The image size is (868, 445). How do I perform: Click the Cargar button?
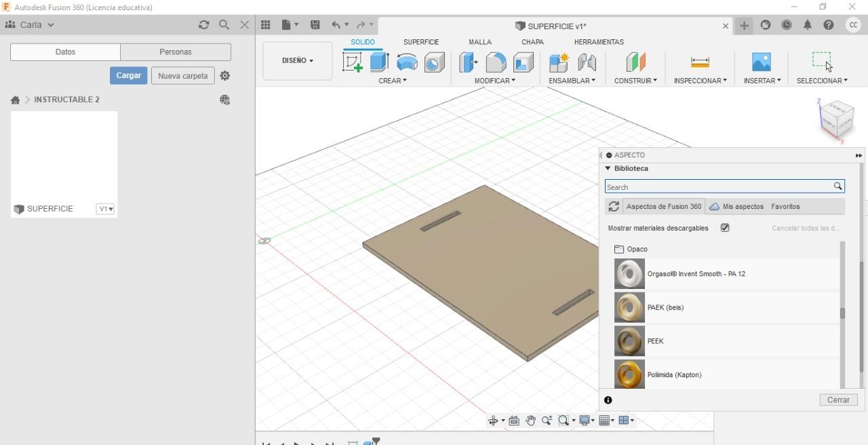click(128, 75)
